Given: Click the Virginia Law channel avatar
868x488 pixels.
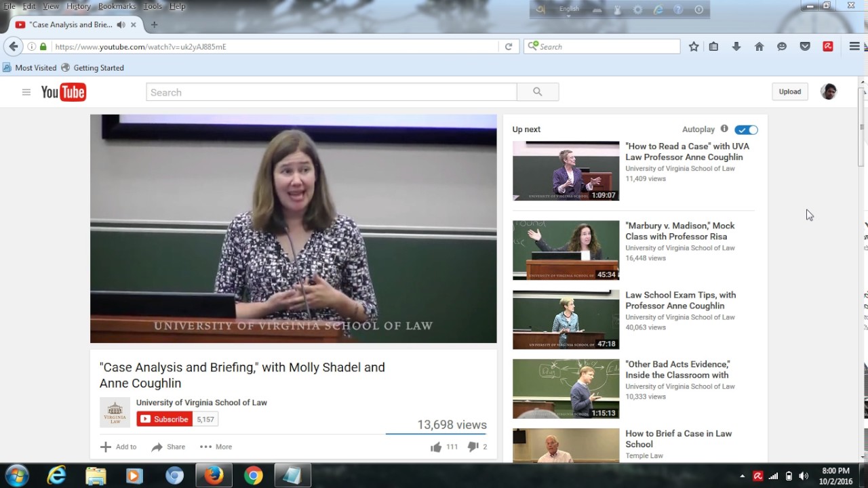Looking at the screenshot, I should (115, 412).
